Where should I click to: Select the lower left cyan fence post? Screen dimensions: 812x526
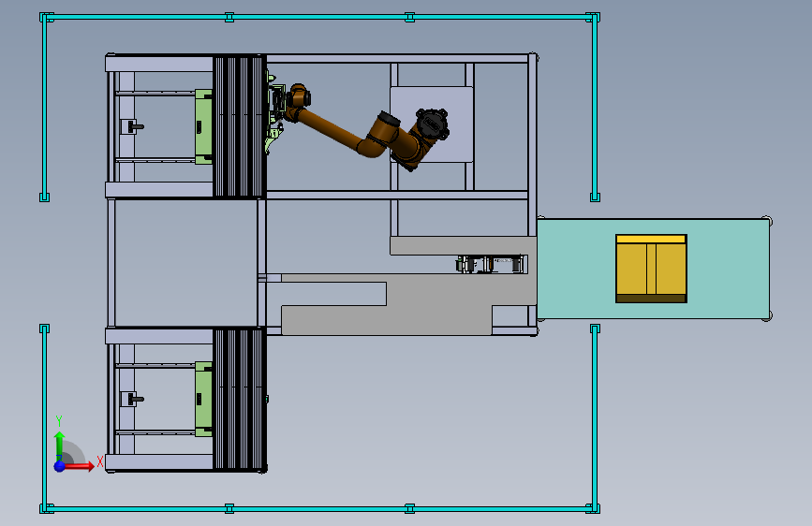45,418
